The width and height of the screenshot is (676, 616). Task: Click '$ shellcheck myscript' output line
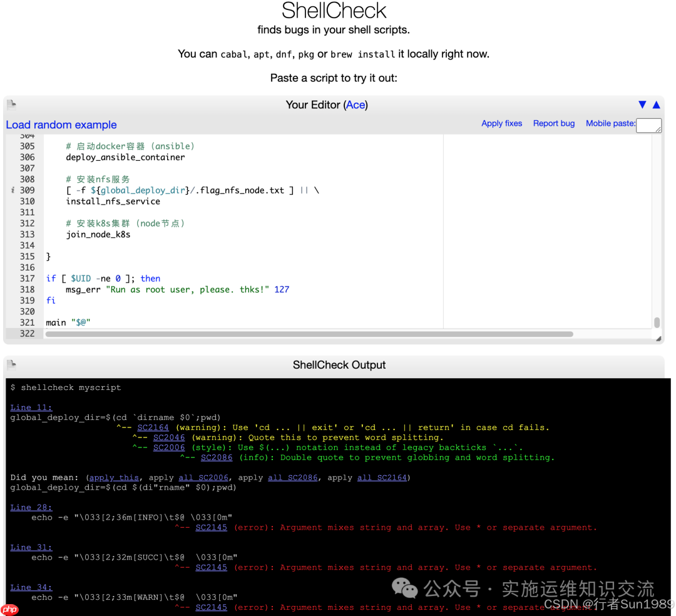66,388
